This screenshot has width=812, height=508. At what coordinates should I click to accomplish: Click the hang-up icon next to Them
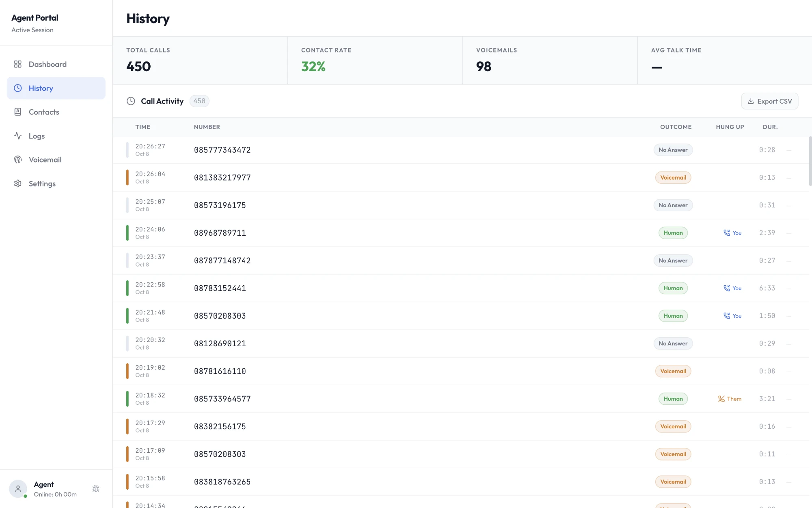click(x=721, y=399)
